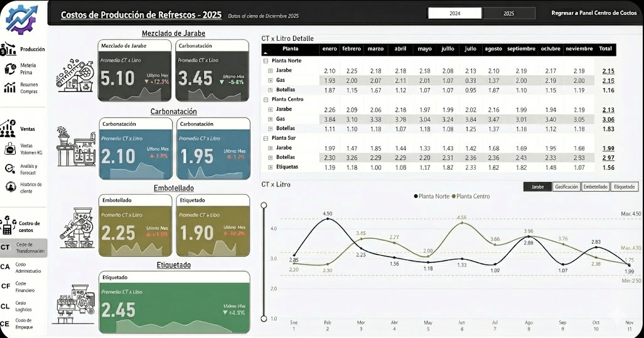Toggle the Jarabe chart filter
Image resolution: width=644 pixels, height=338 pixels.
tap(537, 187)
